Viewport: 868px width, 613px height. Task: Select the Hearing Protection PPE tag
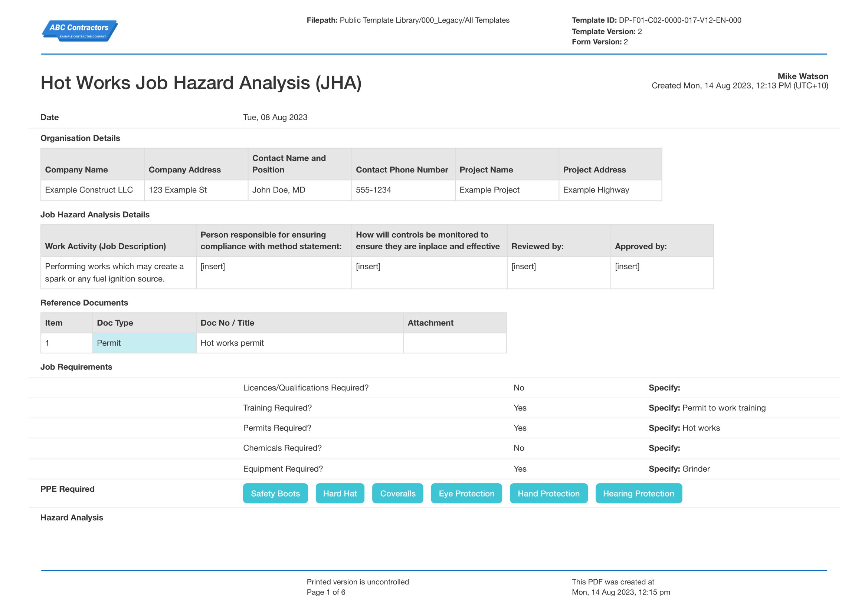point(639,493)
